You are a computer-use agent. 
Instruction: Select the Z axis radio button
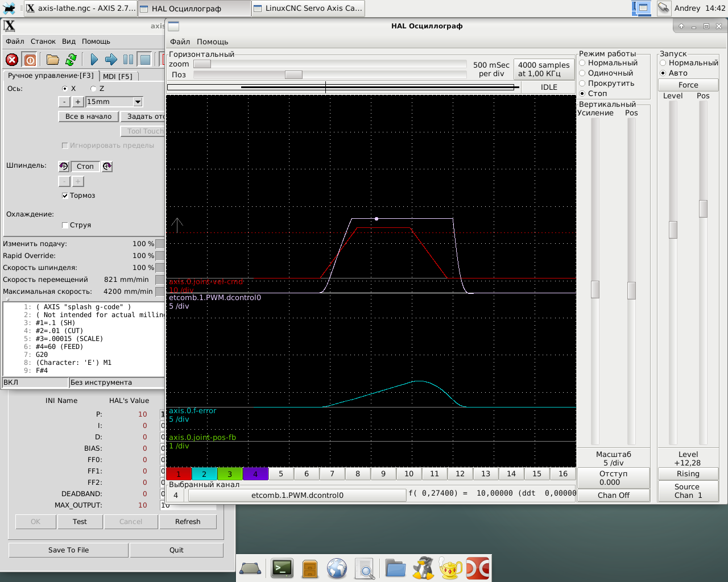93,89
